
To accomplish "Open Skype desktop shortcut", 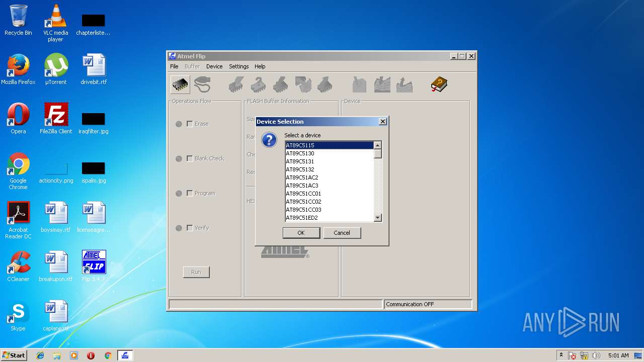I will pyautogui.click(x=18, y=316).
